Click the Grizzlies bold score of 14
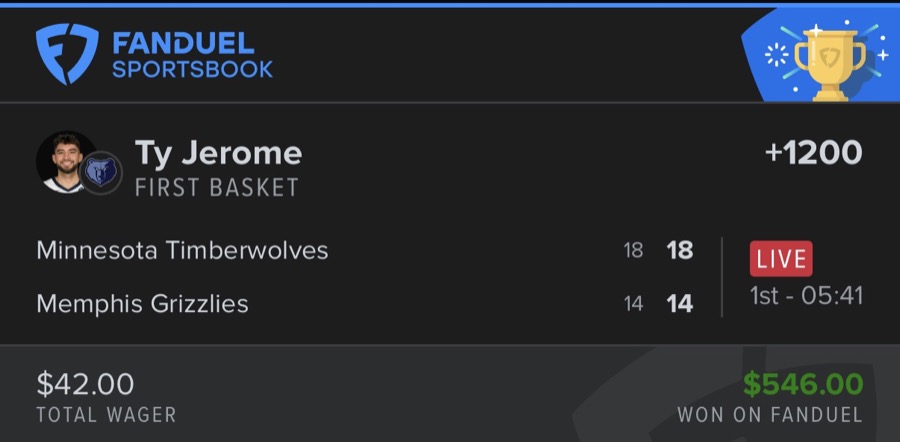 (680, 303)
